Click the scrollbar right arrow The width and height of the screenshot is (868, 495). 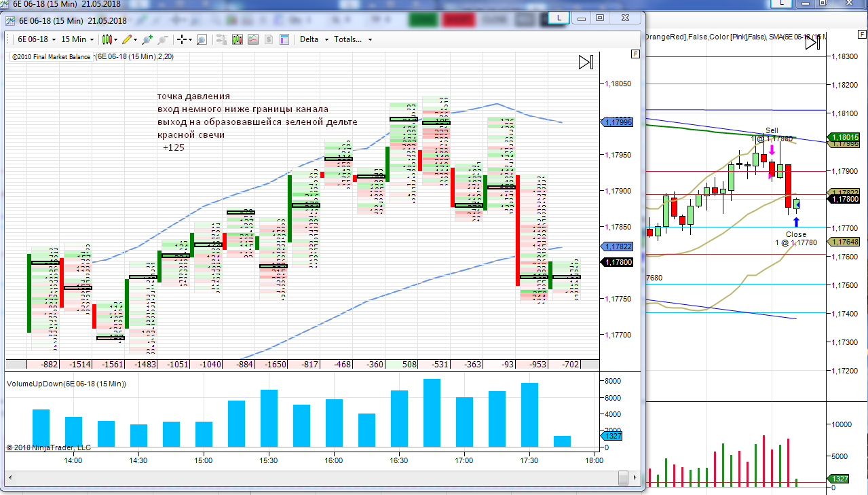(x=635, y=479)
